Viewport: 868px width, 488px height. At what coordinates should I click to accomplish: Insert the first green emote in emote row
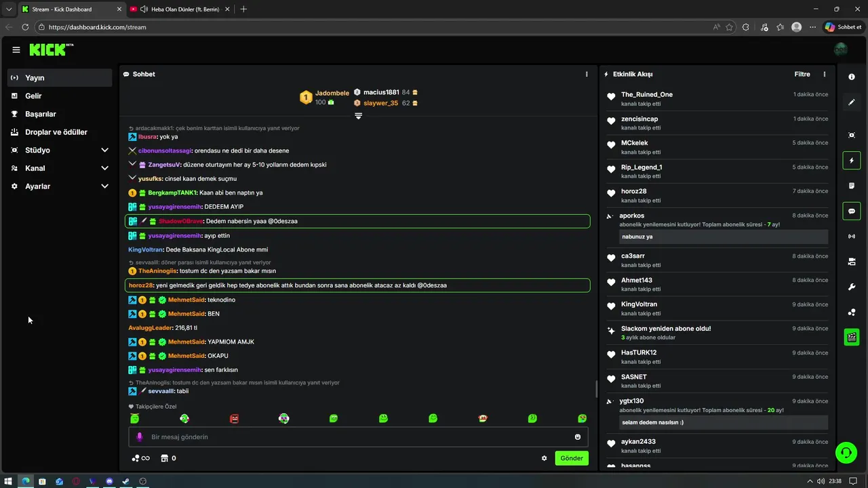pos(134,418)
